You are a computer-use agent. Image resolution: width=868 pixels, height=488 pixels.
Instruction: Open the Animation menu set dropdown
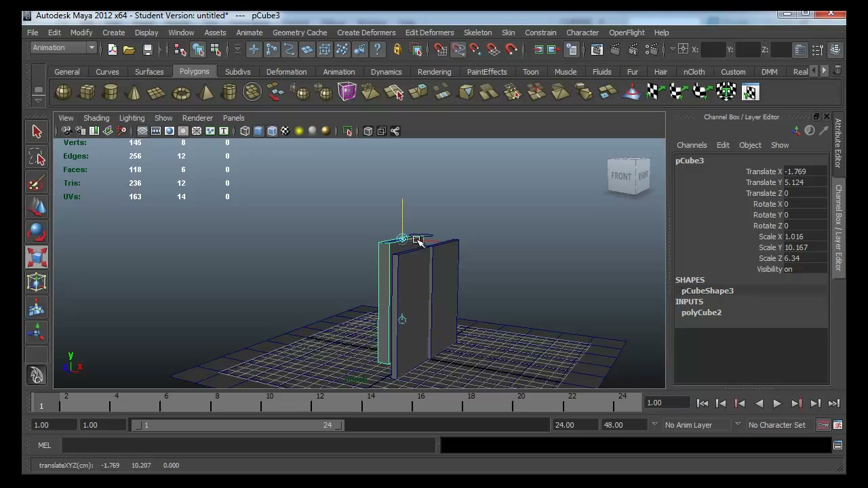[64, 48]
